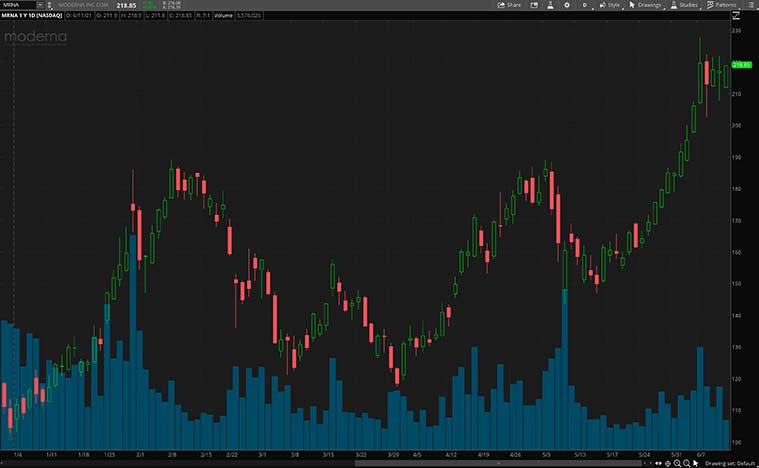The width and height of the screenshot is (759, 468).
Task: Open the Studies menu
Action: (684, 5)
